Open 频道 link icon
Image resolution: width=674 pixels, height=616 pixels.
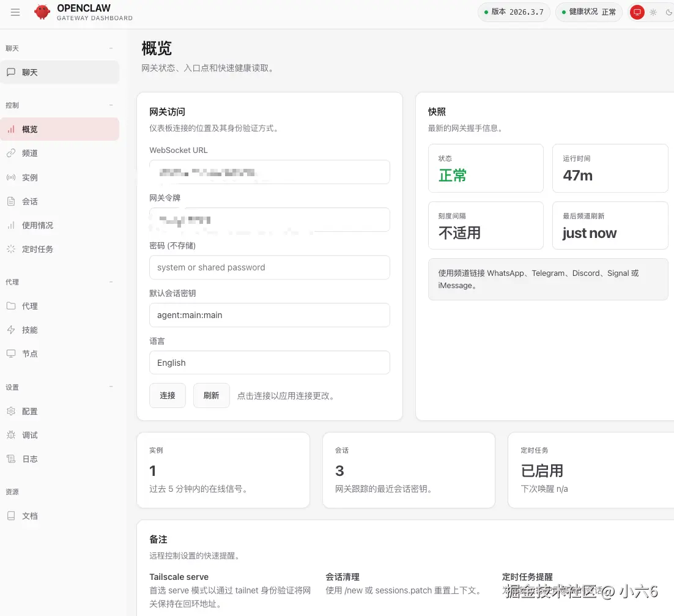tap(11, 153)
